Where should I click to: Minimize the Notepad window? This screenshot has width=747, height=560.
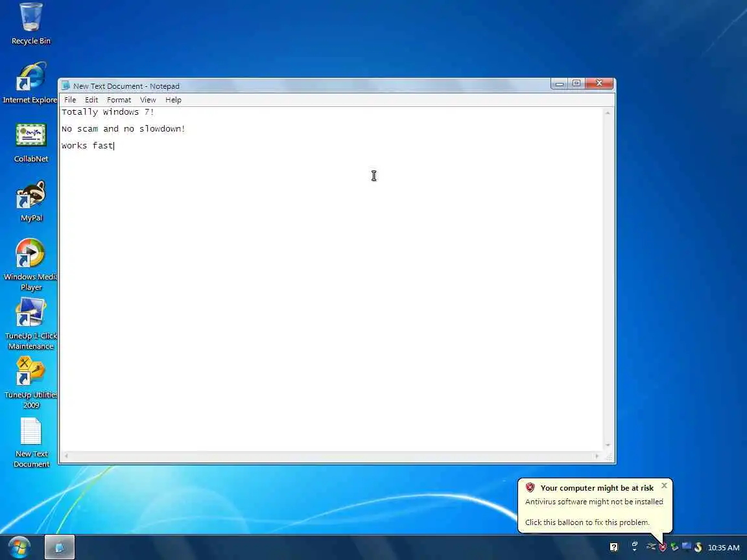point(560,84)
